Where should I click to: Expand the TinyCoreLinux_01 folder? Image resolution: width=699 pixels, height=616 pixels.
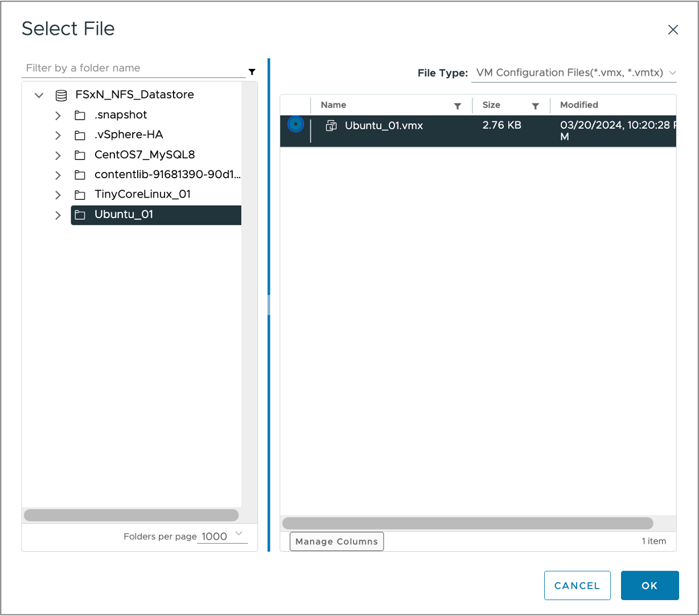coord(57,195)
